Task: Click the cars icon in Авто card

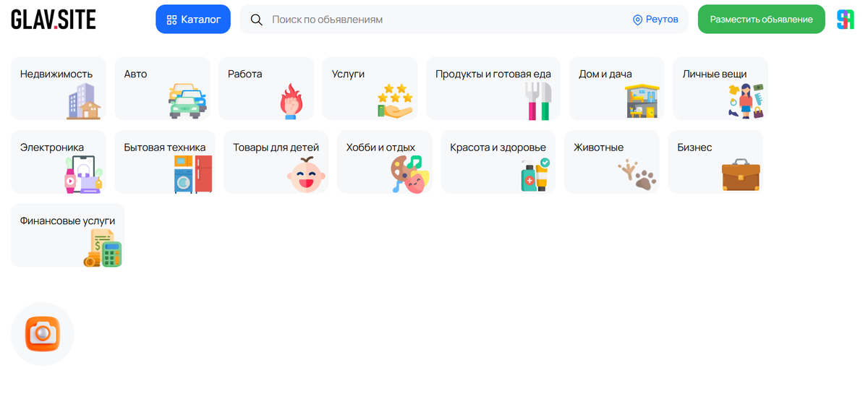Action: [187, 101]
